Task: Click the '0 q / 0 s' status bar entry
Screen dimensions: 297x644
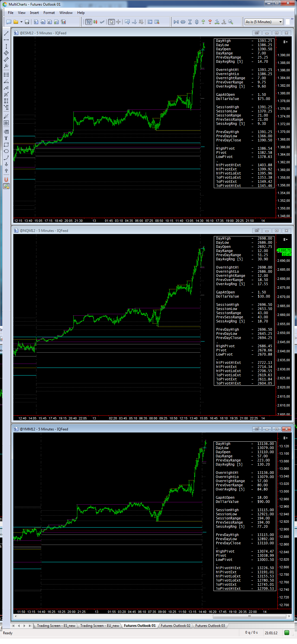Action: point(251,632)
